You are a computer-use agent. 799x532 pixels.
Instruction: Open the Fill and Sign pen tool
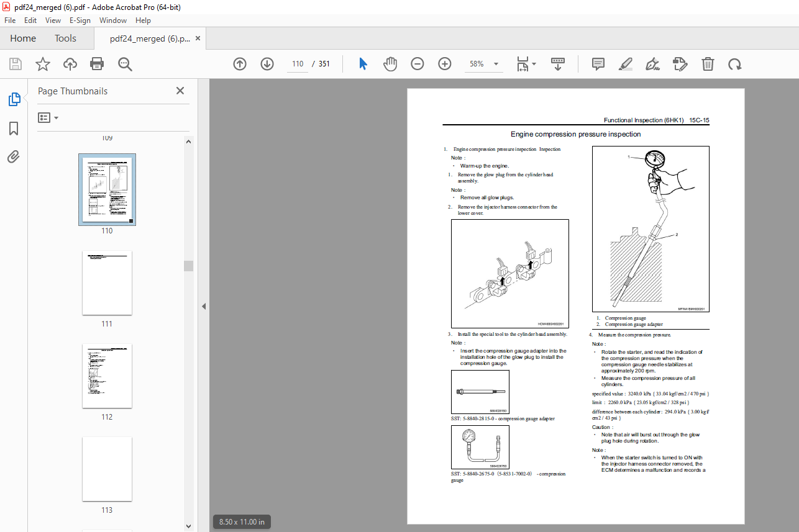(x=653, y=64)
